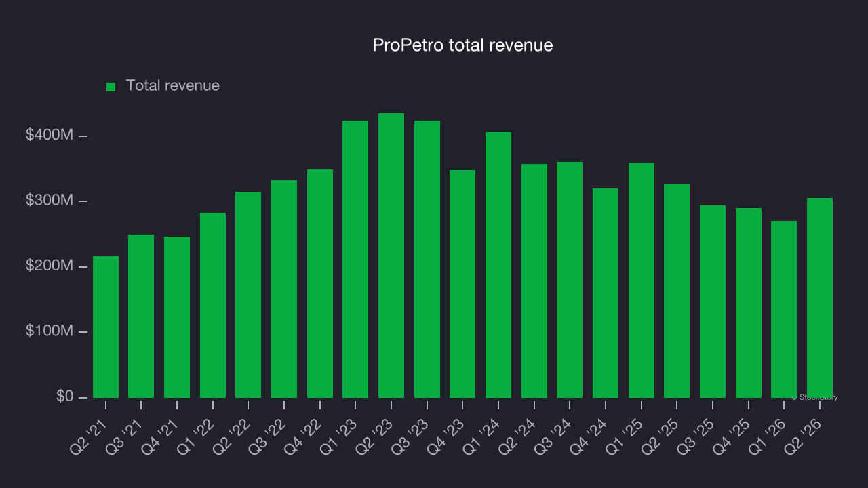Select the Q4 '23 revenue bar
The width and height of the screenshot is (868, 488).
462,284
